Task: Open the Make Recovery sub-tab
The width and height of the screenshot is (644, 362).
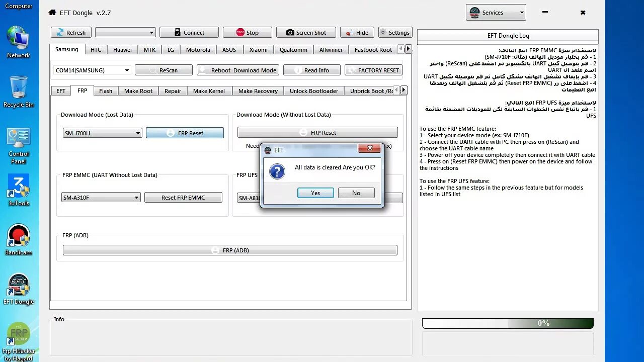Action: click(x=258, y=91)
